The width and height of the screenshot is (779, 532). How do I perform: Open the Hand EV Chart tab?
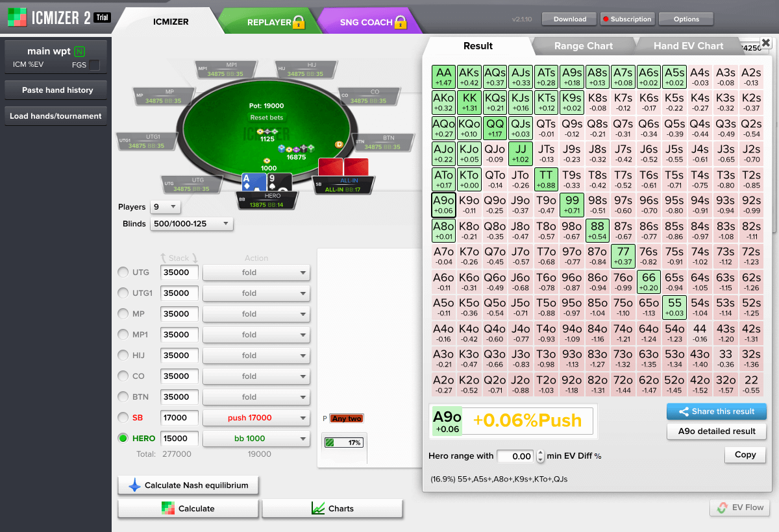pyautogui.click(x=688, y=46)
